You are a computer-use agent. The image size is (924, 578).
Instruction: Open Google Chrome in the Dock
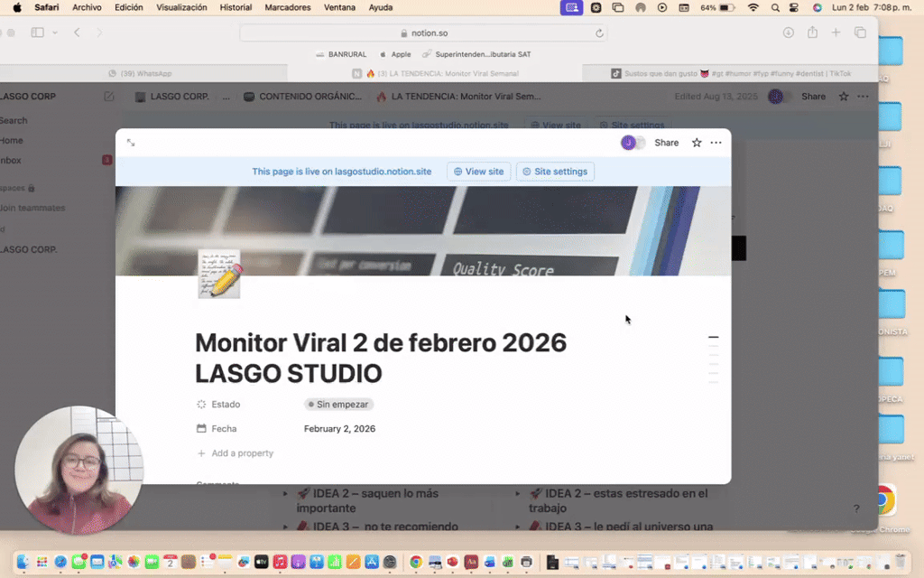click(x=416, y=562)
